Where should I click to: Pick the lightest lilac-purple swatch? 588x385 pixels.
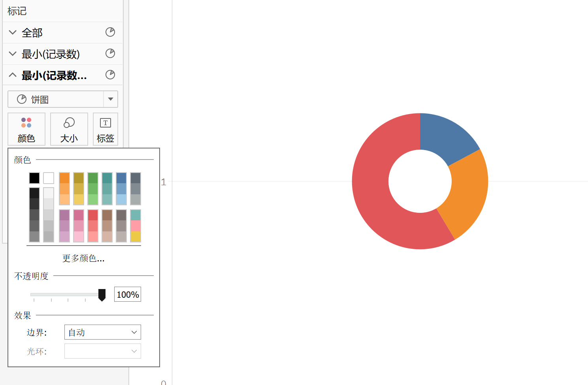(64, 237)
